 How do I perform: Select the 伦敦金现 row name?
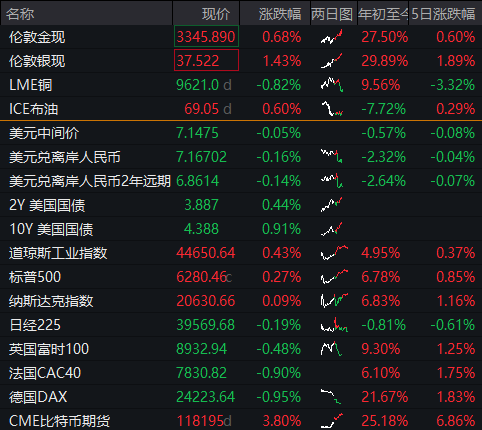point(37,37)
